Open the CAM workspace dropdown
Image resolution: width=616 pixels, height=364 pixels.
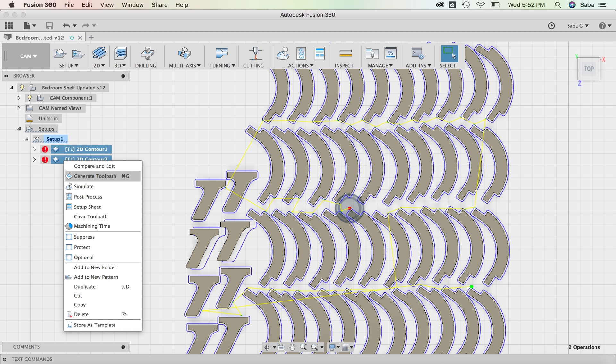pos(28,56)
